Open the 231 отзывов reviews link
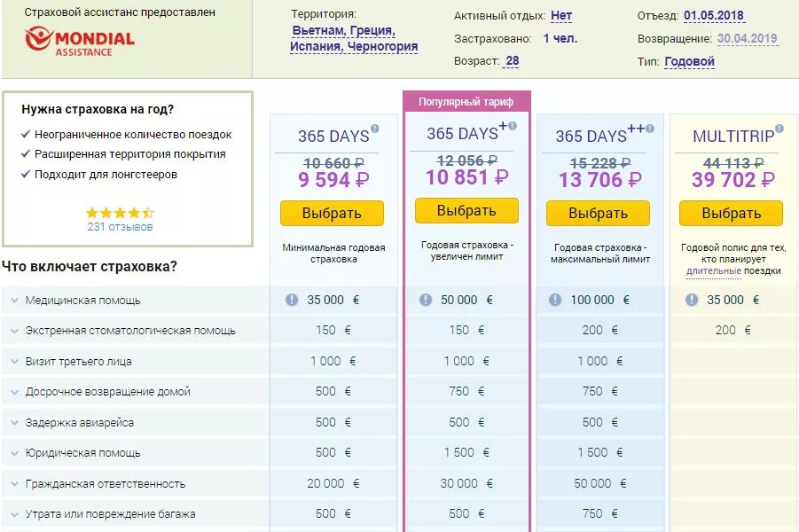The height and width of the screenshot is (532, 799). point(120,227)
